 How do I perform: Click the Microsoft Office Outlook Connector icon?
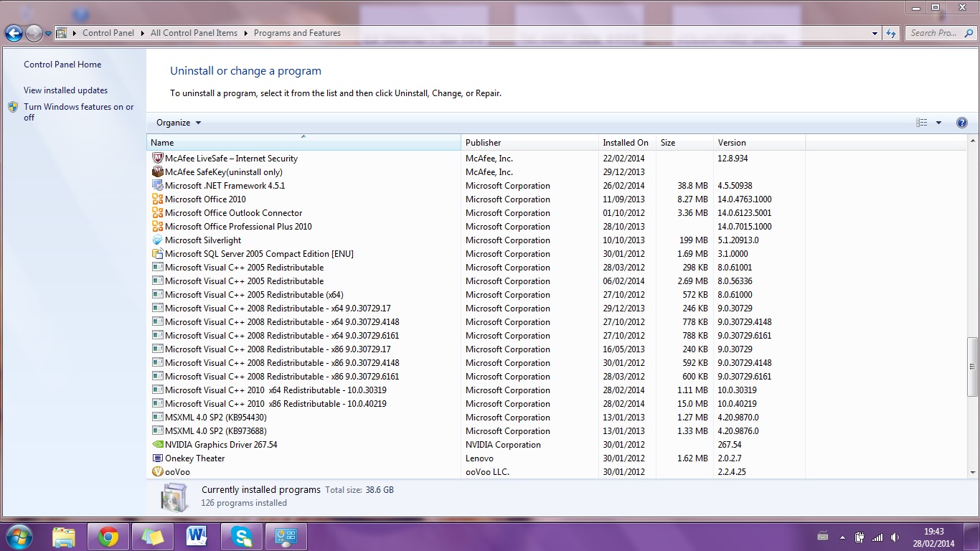(158, 212)
